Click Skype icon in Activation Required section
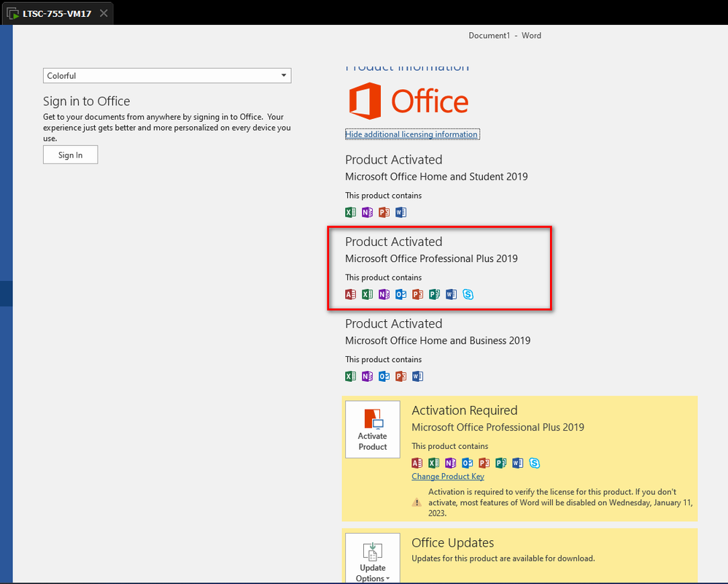This screenshot has width=728, height=584. 535,463
